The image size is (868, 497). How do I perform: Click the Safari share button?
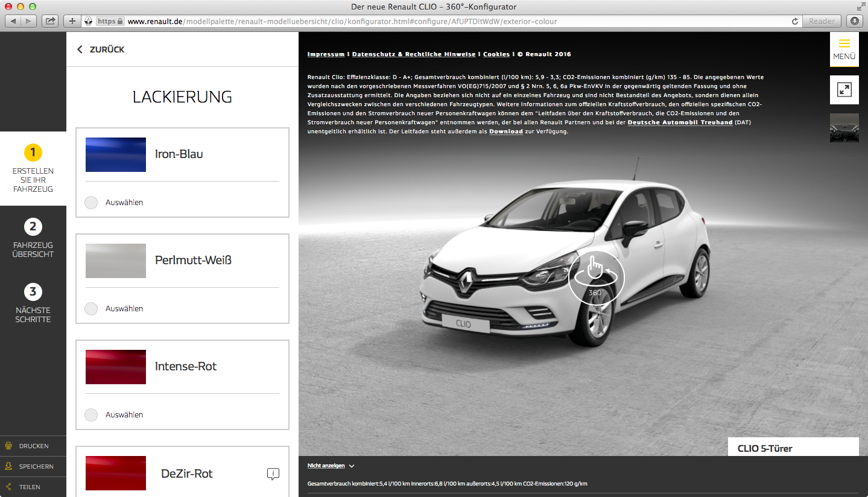[51, 21]
